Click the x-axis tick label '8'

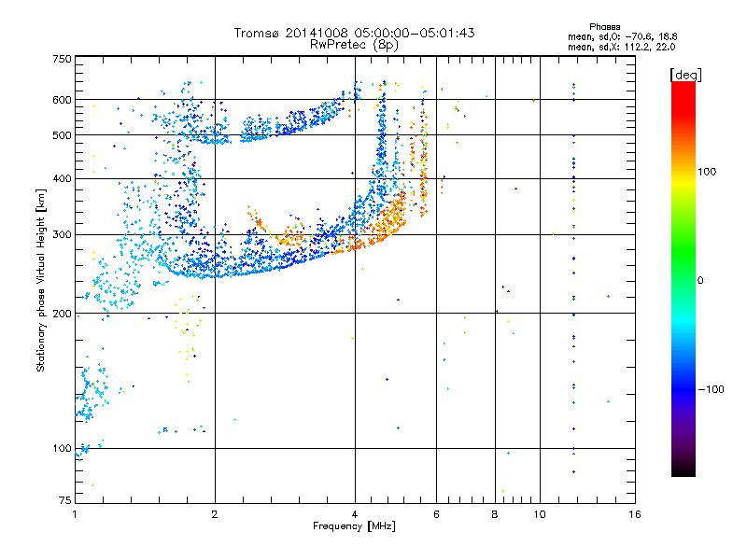tap(495, 514)
